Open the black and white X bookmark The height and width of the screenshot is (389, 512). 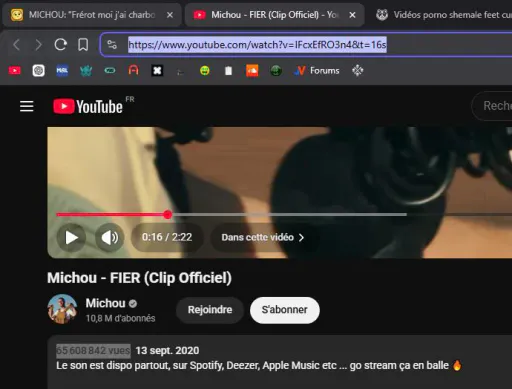(157, 71)
